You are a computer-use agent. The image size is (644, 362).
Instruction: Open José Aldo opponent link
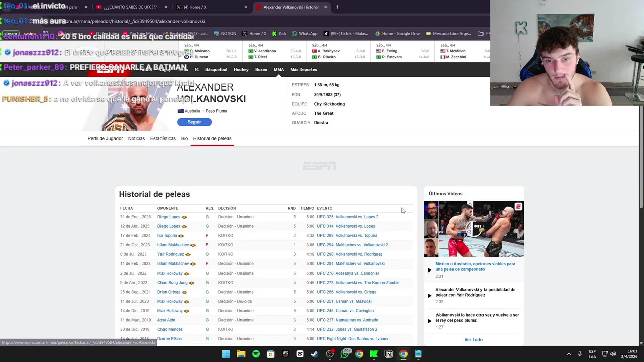click(166, 320)
